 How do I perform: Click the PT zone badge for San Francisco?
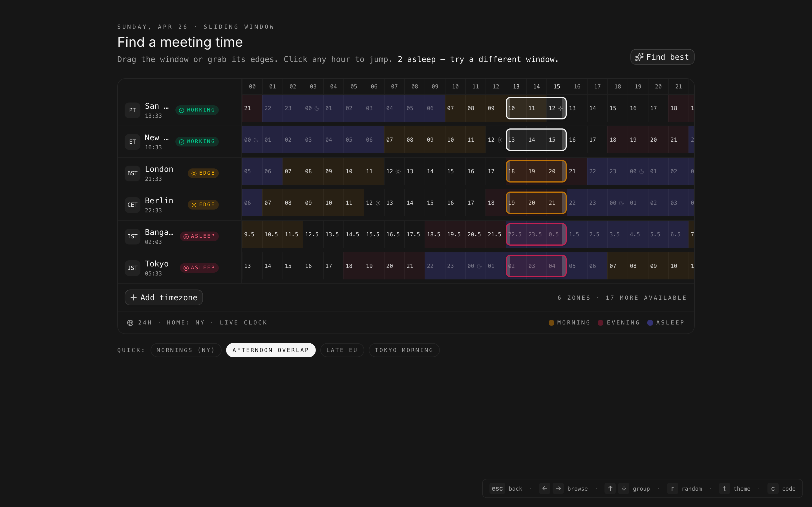pyautogui.click(x=132, y=110)
